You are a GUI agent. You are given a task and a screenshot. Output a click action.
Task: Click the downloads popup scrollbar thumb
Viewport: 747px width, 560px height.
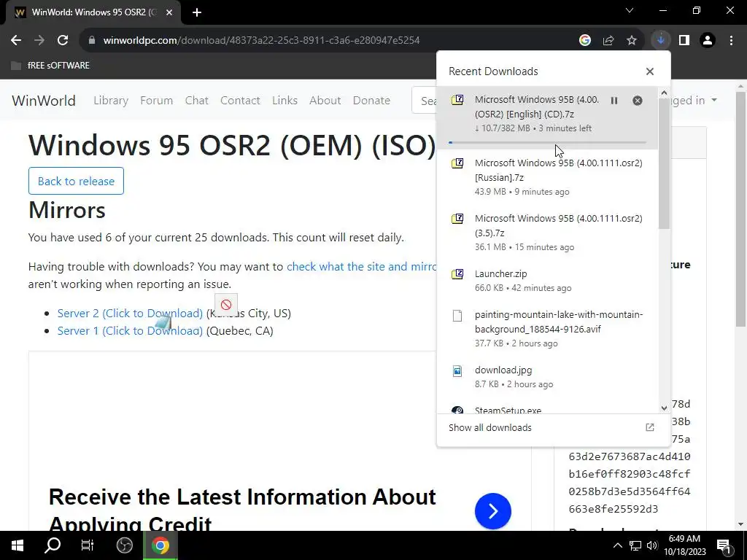coord(664,164)
